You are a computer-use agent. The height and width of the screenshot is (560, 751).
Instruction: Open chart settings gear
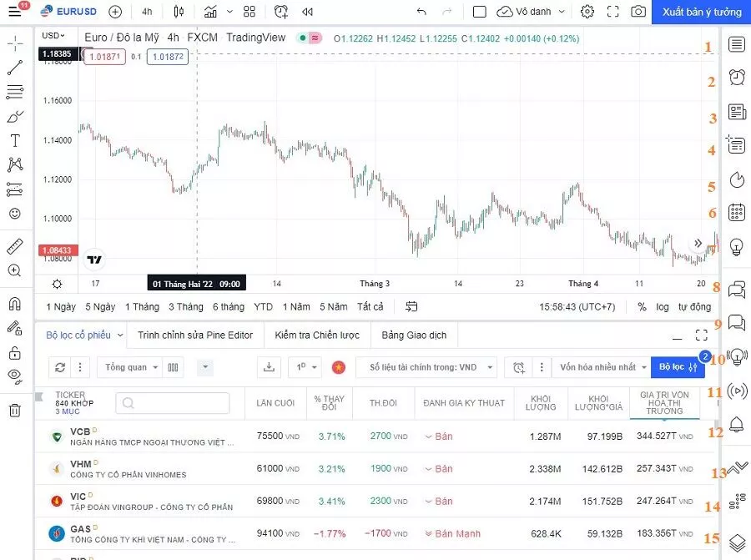[587, 12]
